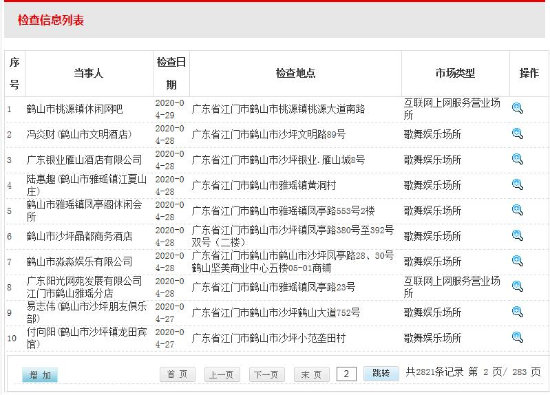This screenshot has width=550, height=395.
Task: Select text 广东银业雁山酒店有限公司
Action: pyautogui.click(x=84, y=160)
